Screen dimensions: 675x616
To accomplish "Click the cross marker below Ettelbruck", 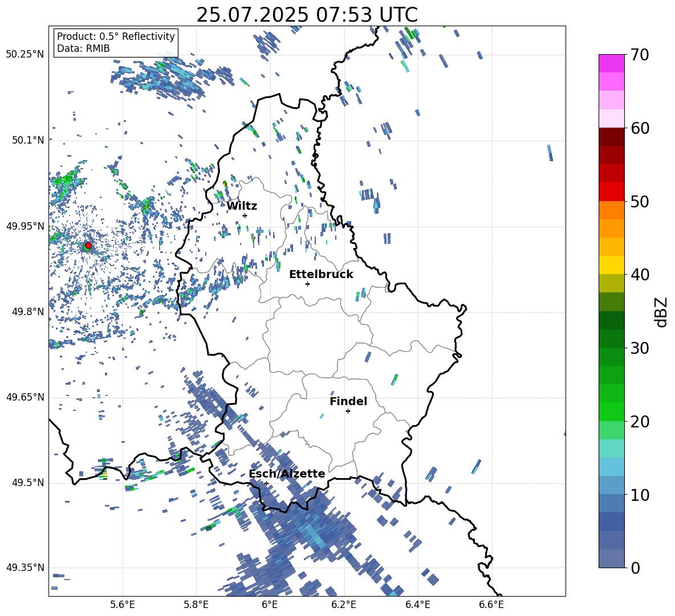I will point(307,284).
